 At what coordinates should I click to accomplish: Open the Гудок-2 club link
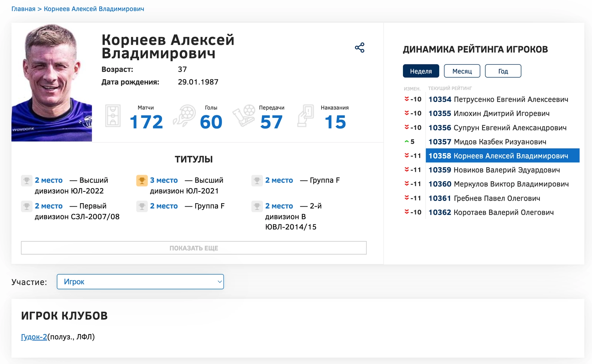34,337
